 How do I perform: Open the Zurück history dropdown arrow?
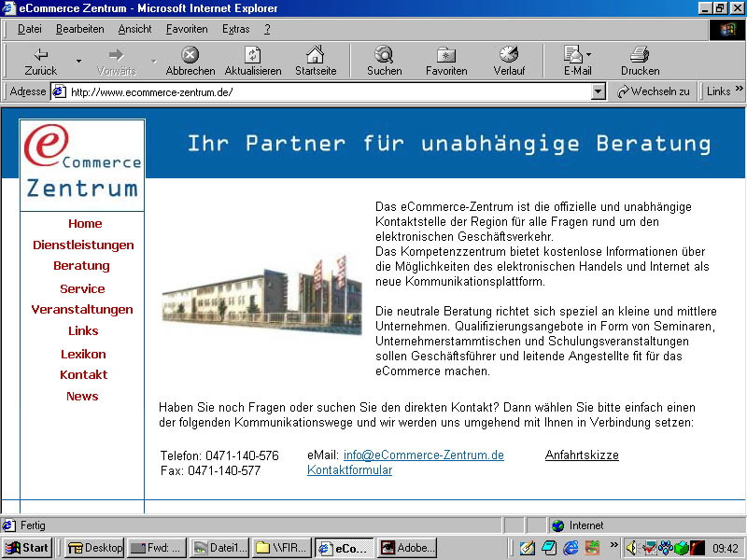coord(78,61)
